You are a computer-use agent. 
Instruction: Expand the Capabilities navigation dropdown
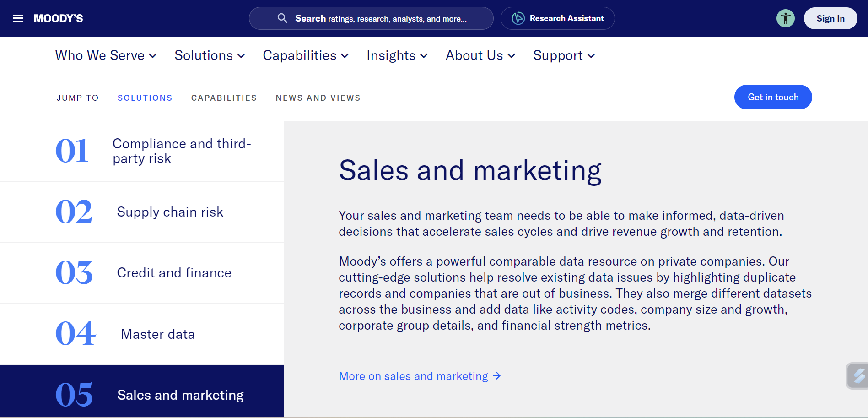[306, 55]
